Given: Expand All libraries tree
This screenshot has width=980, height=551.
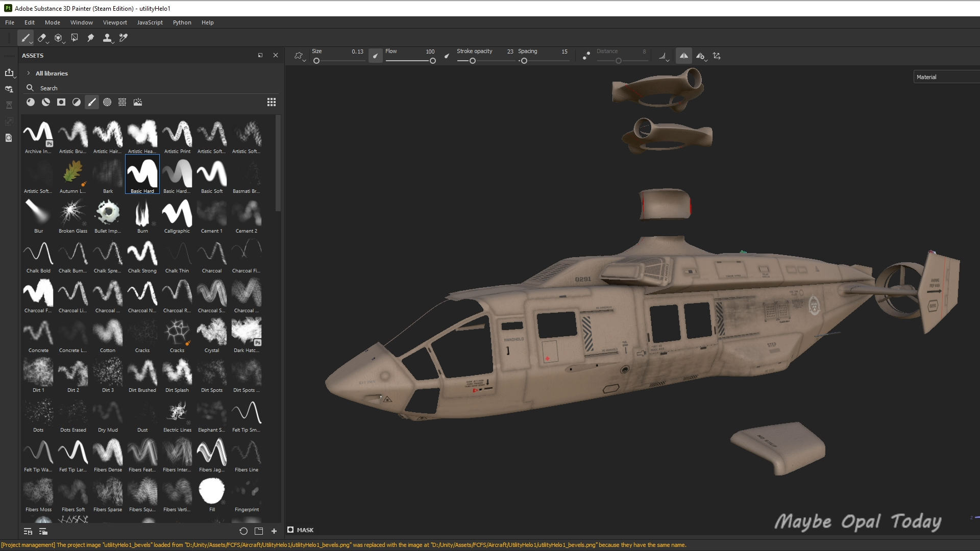Looking at the screenshot, I should pos(29,73).
